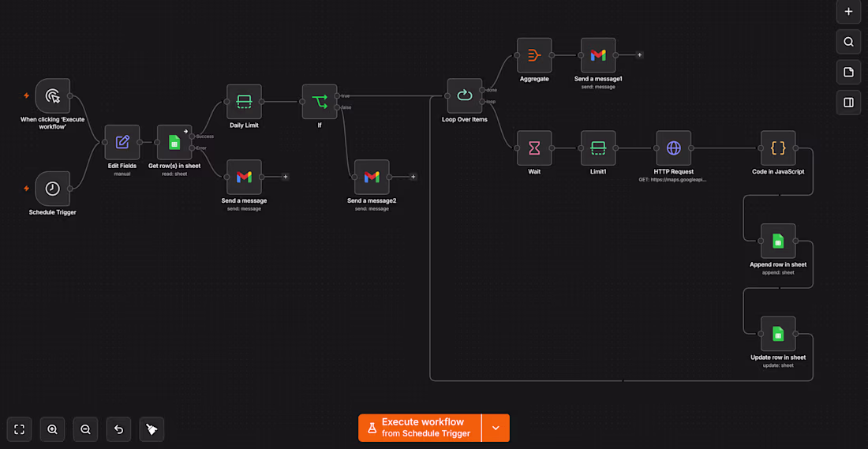
Task: Add node after Send a message2
Action: click(413, 178)
